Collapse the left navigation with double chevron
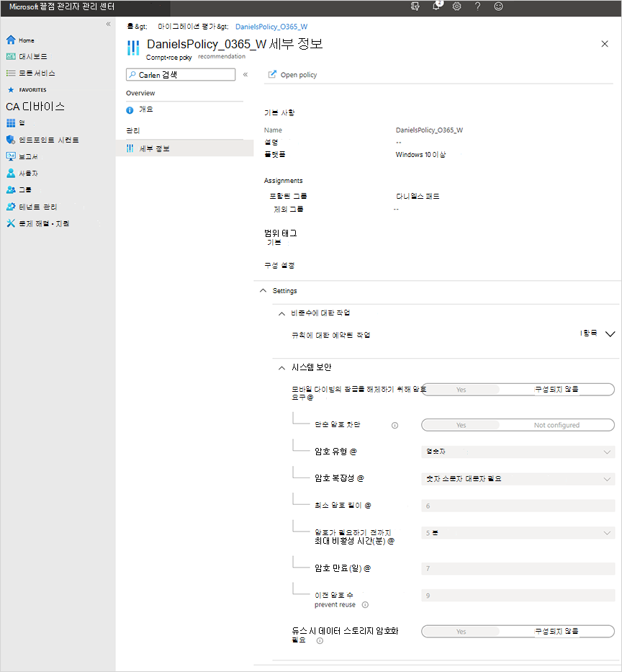Image resolution: width=622 pixels, height=672 pixels. tap(109, 24)
